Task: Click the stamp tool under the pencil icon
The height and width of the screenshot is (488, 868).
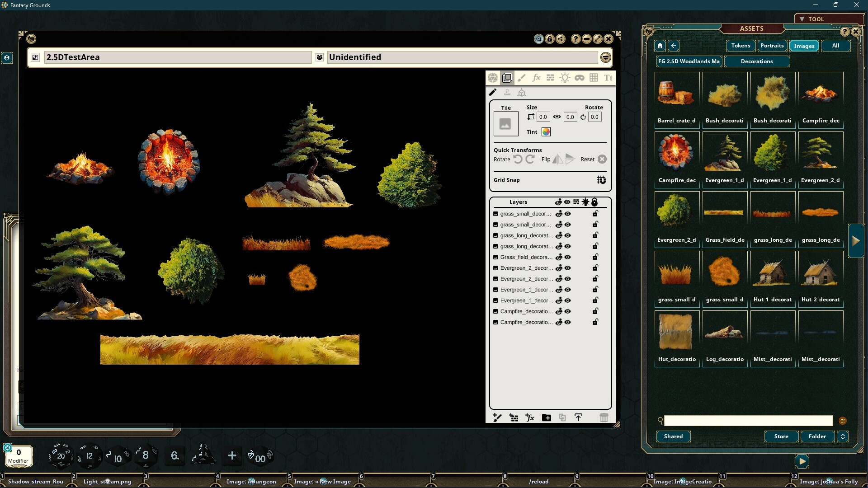Action: [507, 92]
